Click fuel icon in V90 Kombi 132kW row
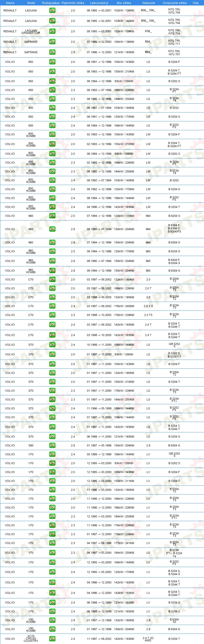Image resolution: width=204 pixels, height=644 pixels. coord(52,620)
